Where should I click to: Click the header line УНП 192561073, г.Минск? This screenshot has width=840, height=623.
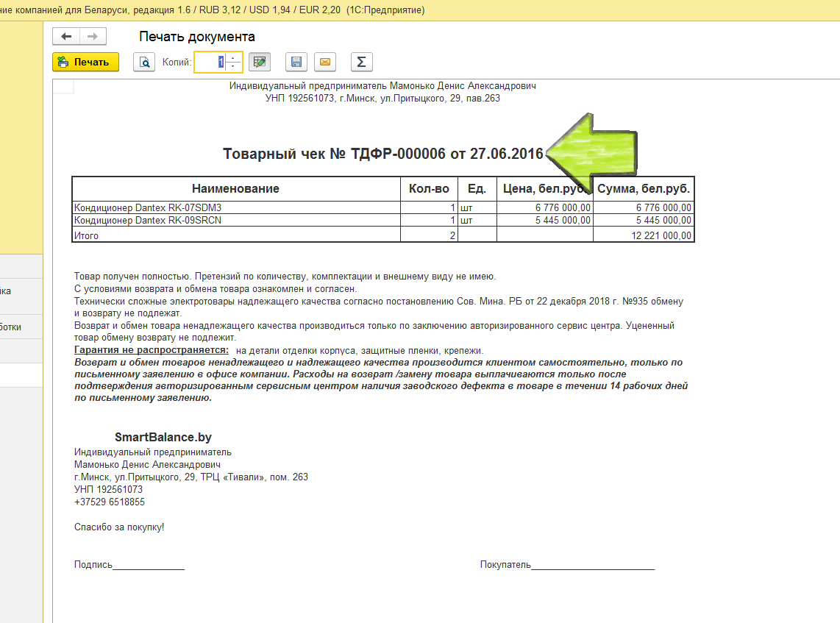pos(382,99)
